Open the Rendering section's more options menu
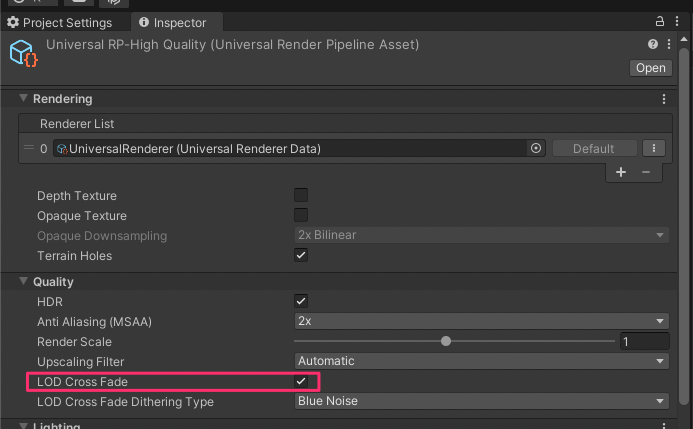The image size is (693, 429). pyautogui.click(x=664, y=99)
